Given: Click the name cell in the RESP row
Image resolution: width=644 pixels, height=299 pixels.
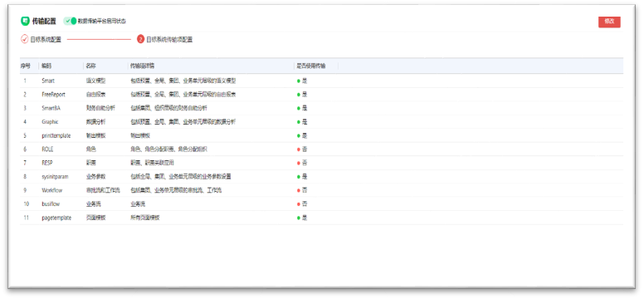Looking at the screenshot, I should click(x=90, y=163).
